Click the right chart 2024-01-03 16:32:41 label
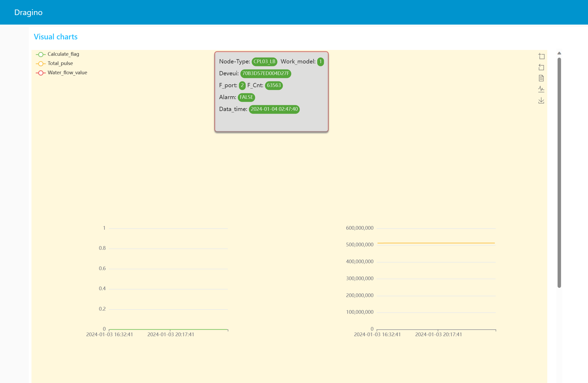 pyautogui.click(x=377, y=334)
